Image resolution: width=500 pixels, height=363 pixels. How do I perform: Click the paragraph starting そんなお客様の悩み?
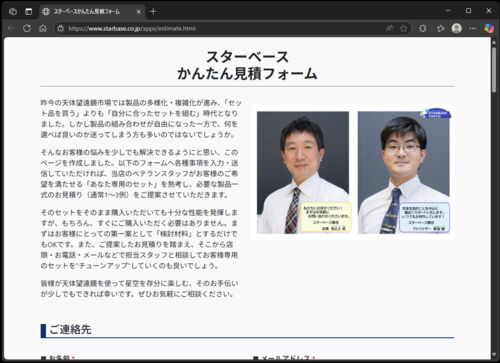140,173
